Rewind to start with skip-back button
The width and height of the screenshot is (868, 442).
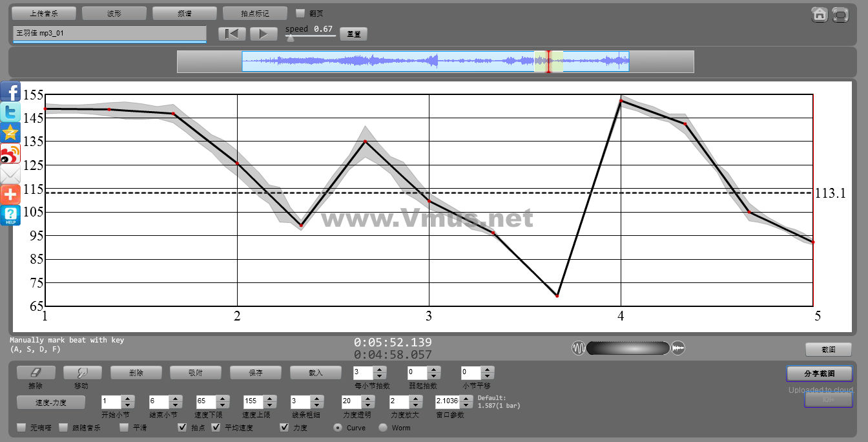coord(232,34)
